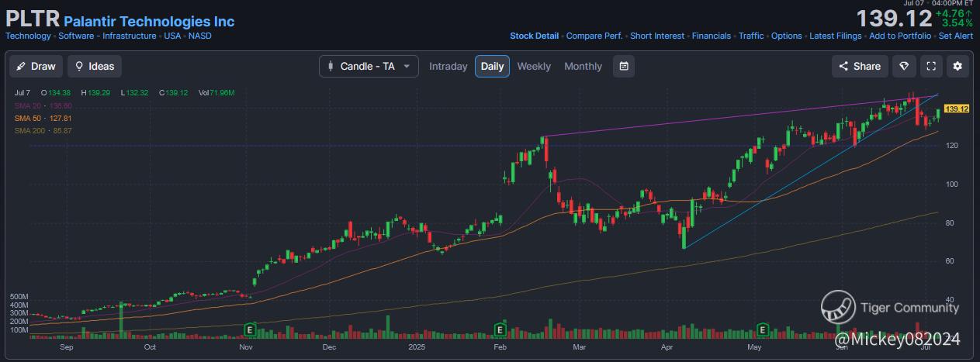Select the Monthly timeframe
980x362 pixels.
(x=583, y=66)
